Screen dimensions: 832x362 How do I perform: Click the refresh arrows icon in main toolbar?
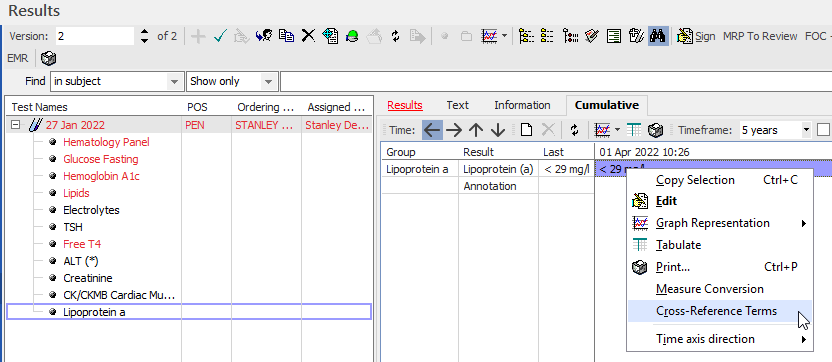click(x=395, y=36)
